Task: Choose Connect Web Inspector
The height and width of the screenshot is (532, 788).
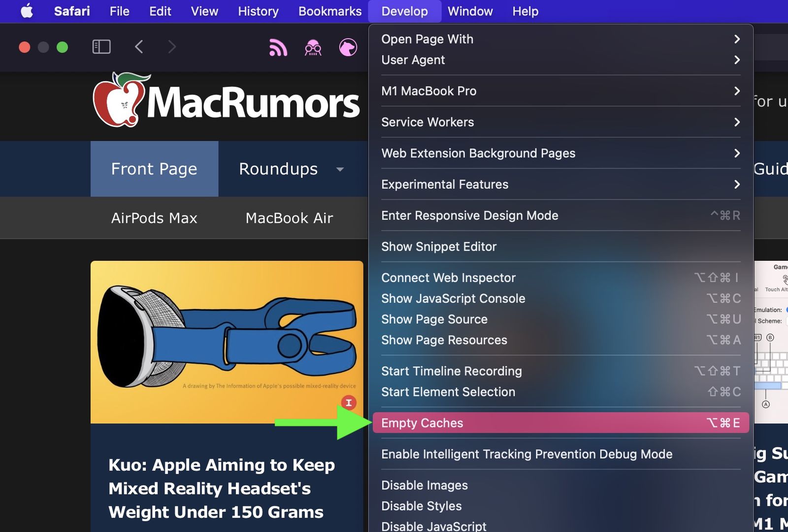Action: click(561, 278)
